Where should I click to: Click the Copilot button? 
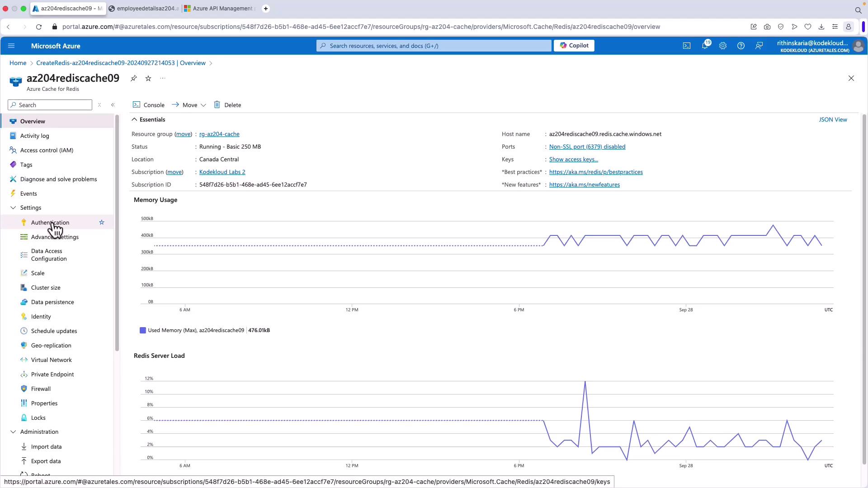coord(574,46)
